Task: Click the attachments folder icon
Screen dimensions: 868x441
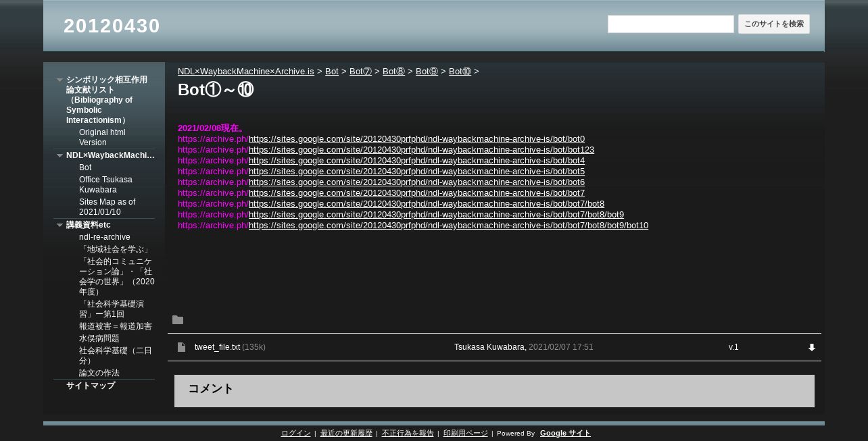Action: click(178, 320)
